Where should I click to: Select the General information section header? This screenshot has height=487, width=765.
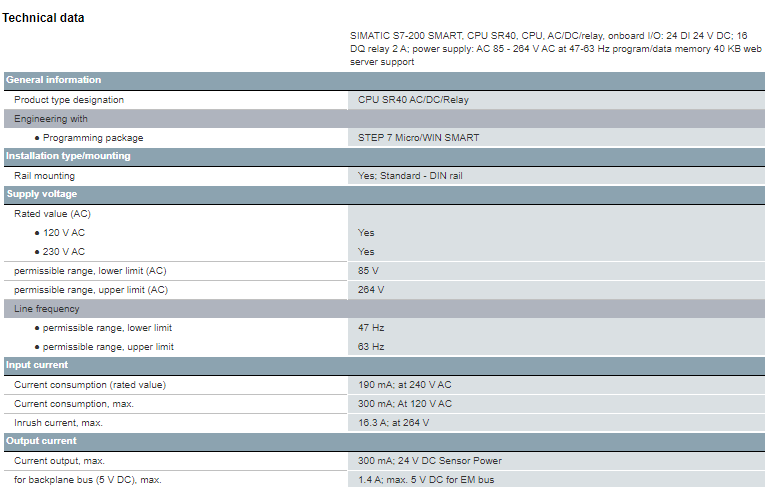pos(54,80)
